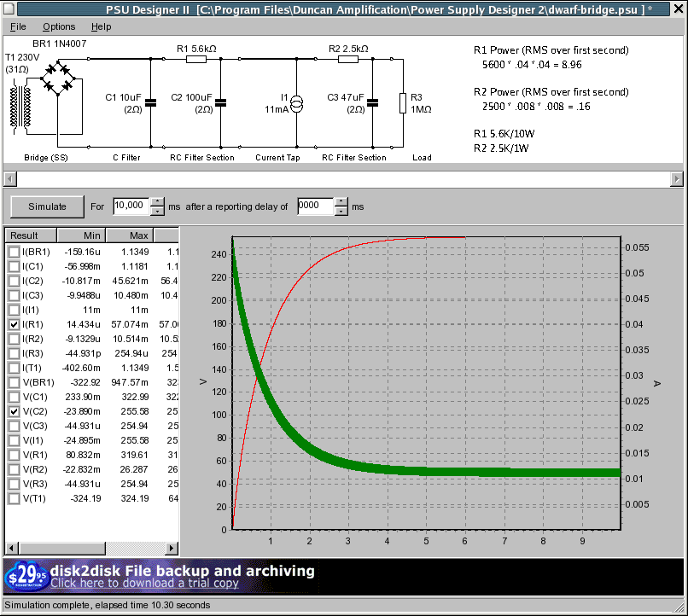Select the C2 100uF capacitor symbol
The image size is (688, 616).
[221, 103]
